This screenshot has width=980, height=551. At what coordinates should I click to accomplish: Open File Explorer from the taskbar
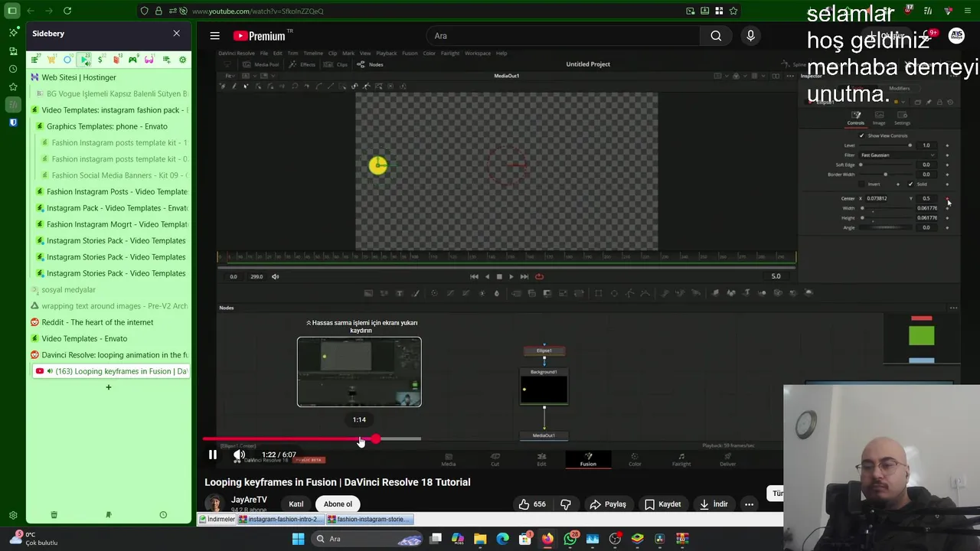480,539
